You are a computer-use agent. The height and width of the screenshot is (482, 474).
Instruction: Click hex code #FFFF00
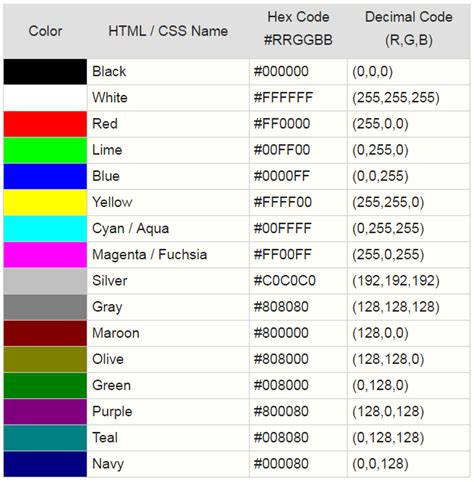283,202
